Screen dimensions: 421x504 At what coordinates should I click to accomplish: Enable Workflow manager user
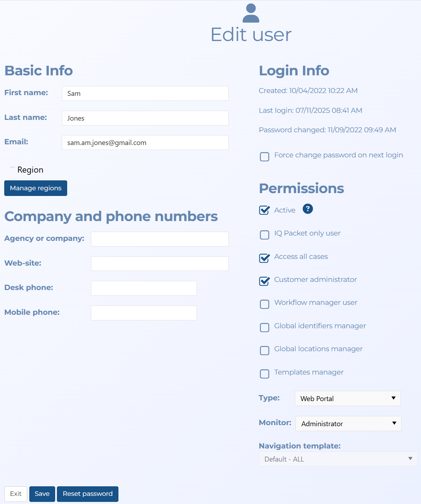pos(264,304)
